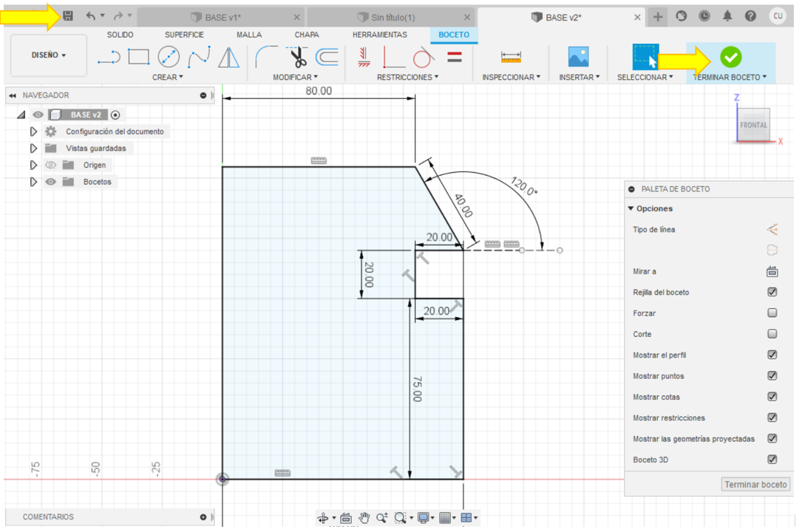This screenshot has height=532, width=802.
Task: Open the DISEÑO workspace dropdown
Action: pos(49,55)
